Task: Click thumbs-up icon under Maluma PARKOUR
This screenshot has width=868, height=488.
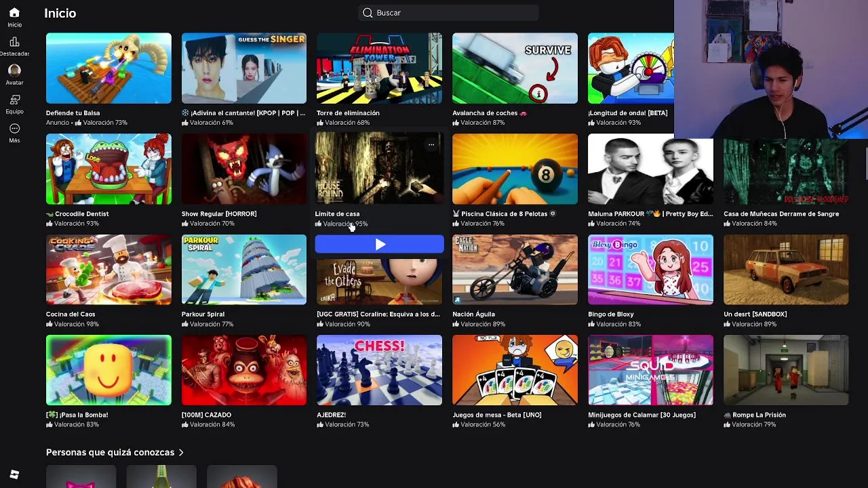Action: 591,224
